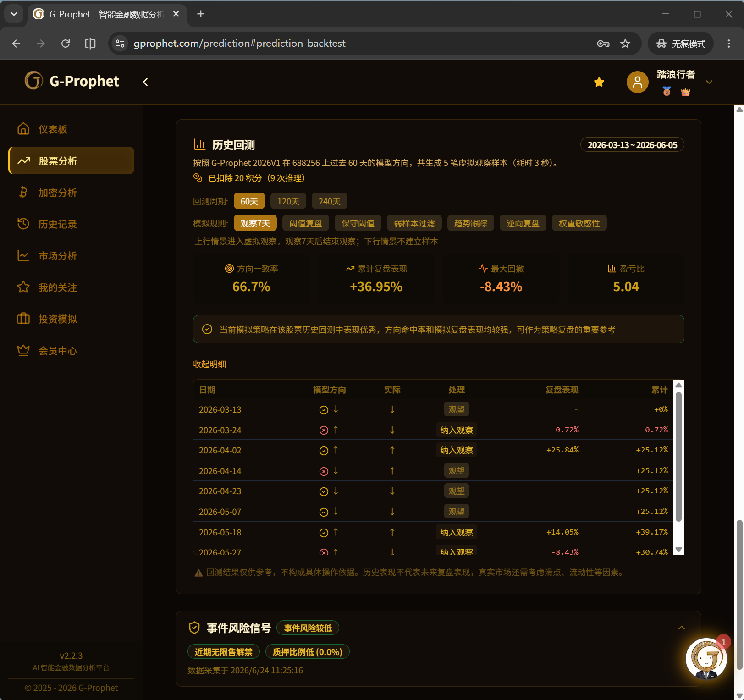Click the browser bookmark star icon
Screen dimensions: 744x700
[625, 44]
